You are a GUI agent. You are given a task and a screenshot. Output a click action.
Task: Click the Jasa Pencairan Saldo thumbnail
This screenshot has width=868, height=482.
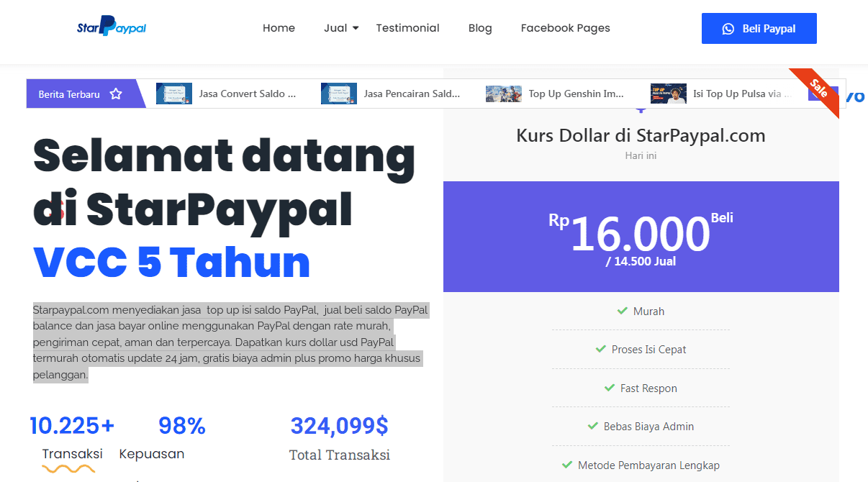coord(339,94)
